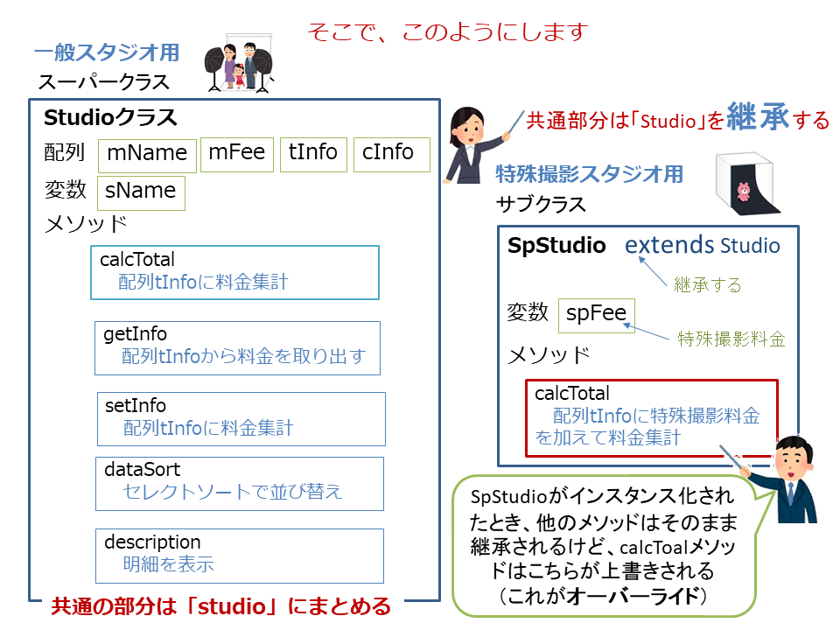Click the dataSort method box

[240, 484]
